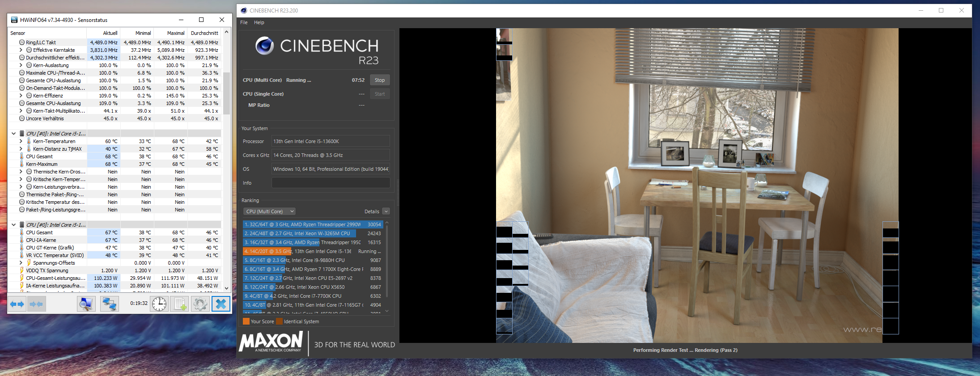The width and height of the screenshot is (980, 376).
Task: Click the expand columns arrows icon in HWiNFO
Action: coord(17,304)
